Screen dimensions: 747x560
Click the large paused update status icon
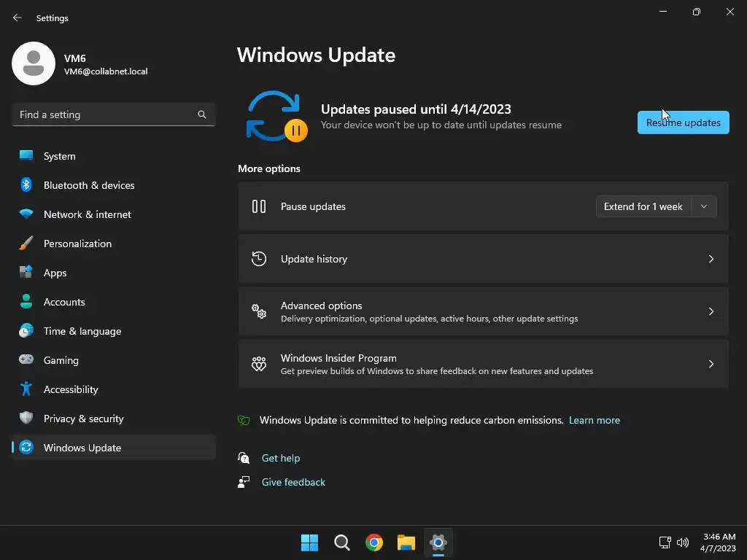[276, 117]
